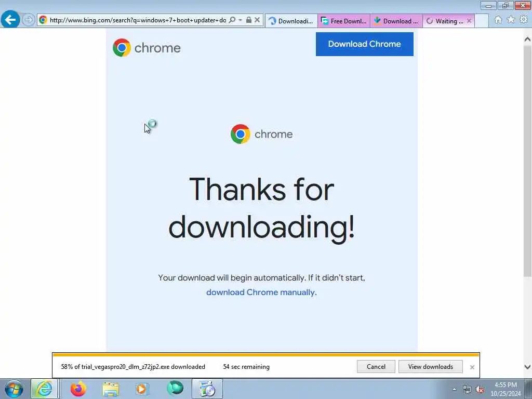Open Windows Explorer folder icon in taskbar
Screen dimensions: 532x399
point(111,389)
